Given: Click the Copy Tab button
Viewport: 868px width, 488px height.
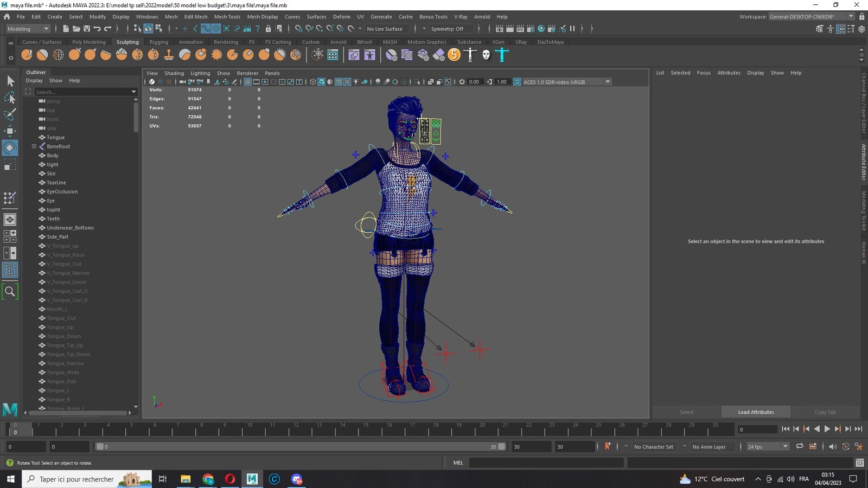Looking at the screenshot, I should [825, 412].
